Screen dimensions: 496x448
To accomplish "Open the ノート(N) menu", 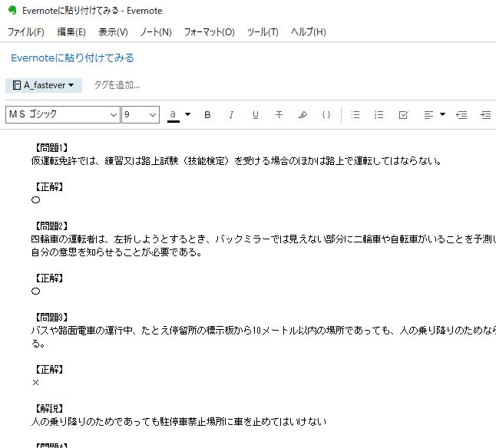I will click(156, 32).
